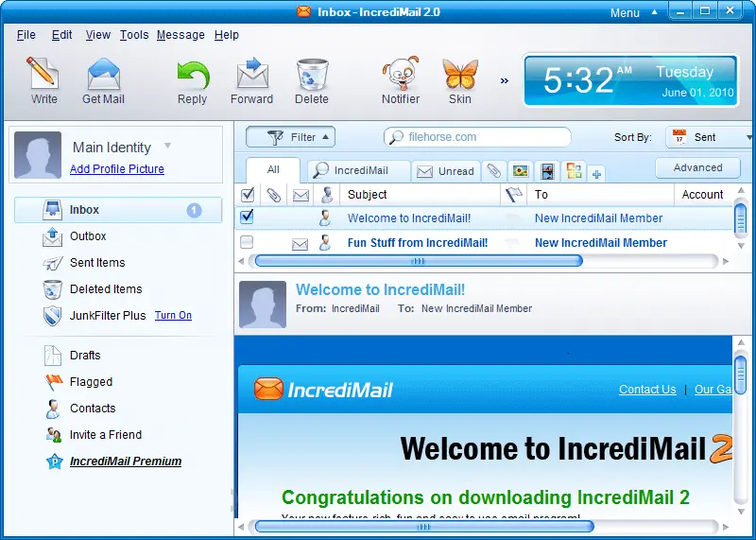Expand the Main Identity dropdown arrow
This screenshot has width=756, height=540.
point(167,146)
